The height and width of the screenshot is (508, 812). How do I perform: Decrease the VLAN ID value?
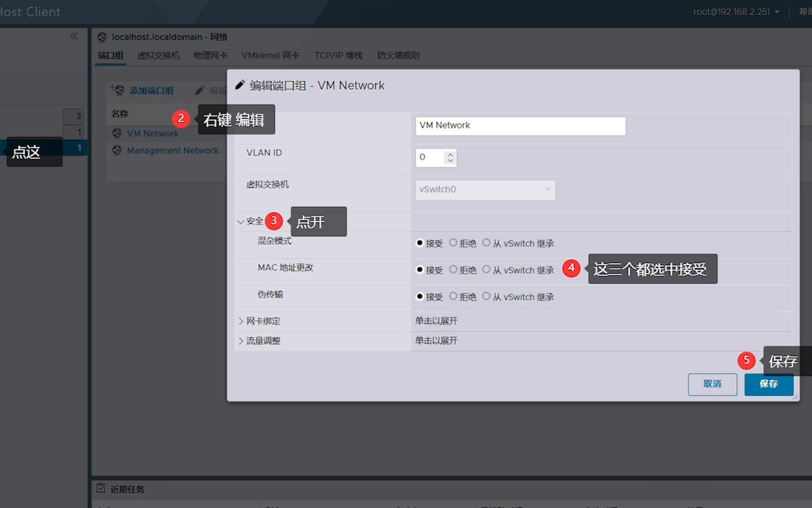450,161
